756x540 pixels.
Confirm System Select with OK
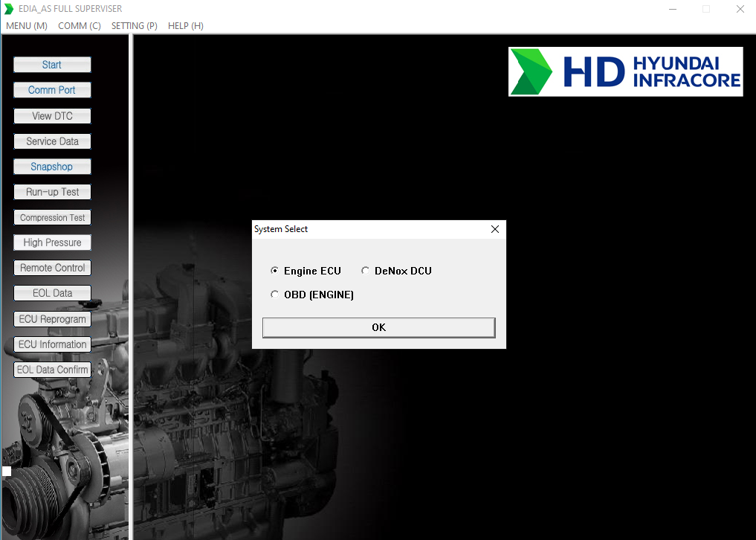(379, 328)
